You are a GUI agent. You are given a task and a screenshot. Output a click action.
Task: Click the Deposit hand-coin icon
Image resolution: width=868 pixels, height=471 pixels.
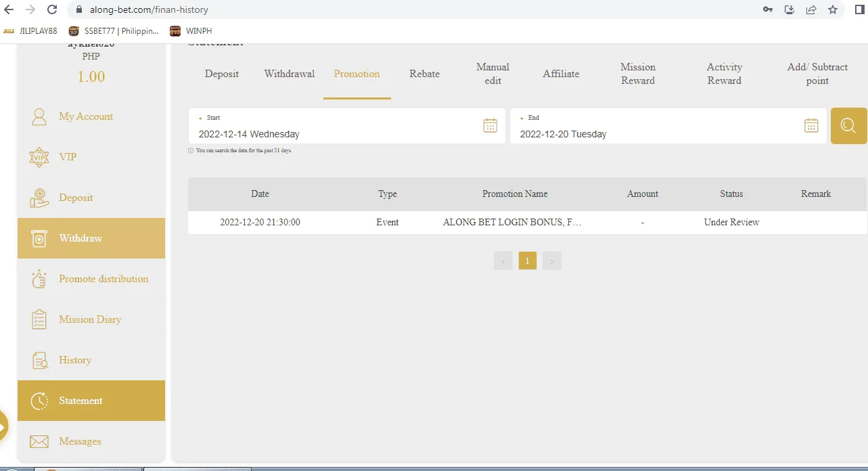39,198
